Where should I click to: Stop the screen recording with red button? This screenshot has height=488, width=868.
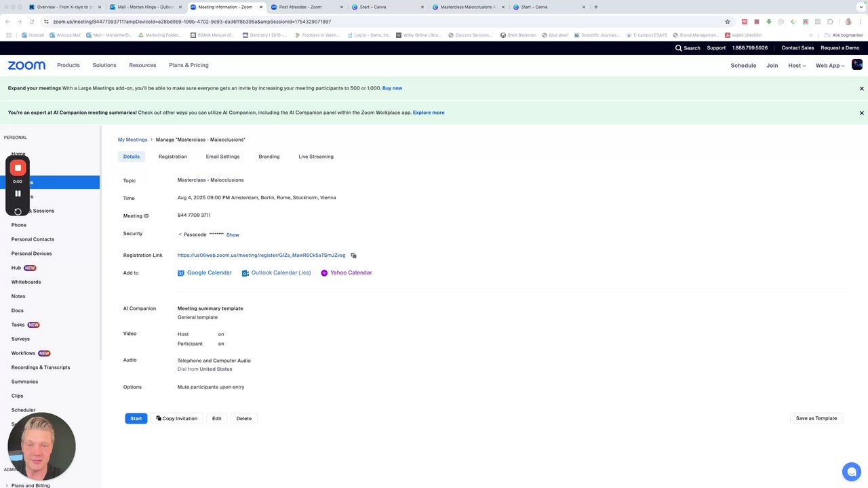(18, 167)
